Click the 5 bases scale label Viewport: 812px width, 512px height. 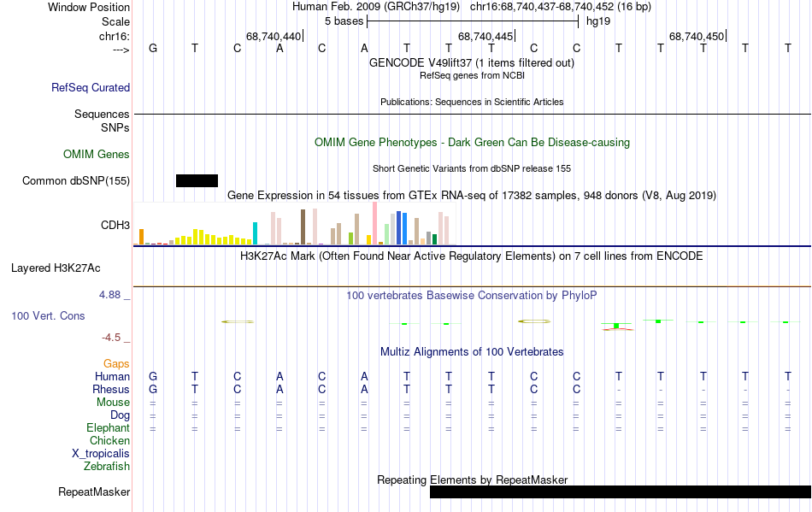pos(344,21)
